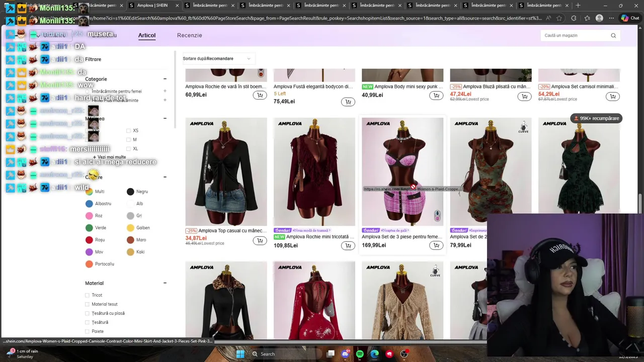
Task: Enable the Țesătură cu plasă filter
Action: (87, 313)
